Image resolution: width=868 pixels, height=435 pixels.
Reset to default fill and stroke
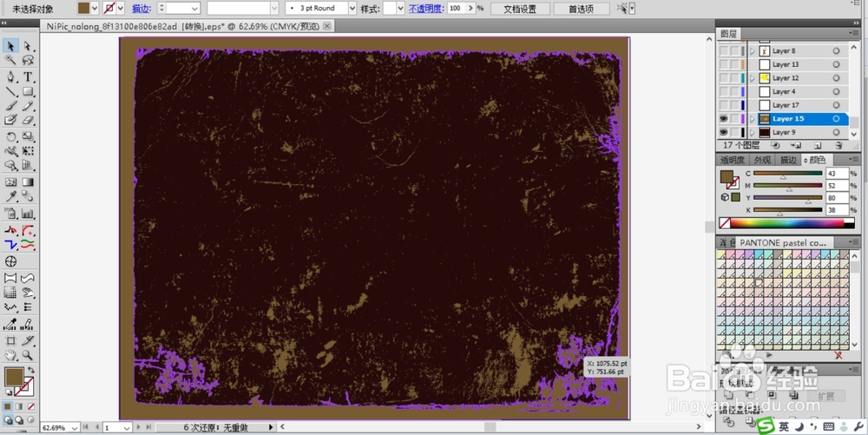[9, 392]
